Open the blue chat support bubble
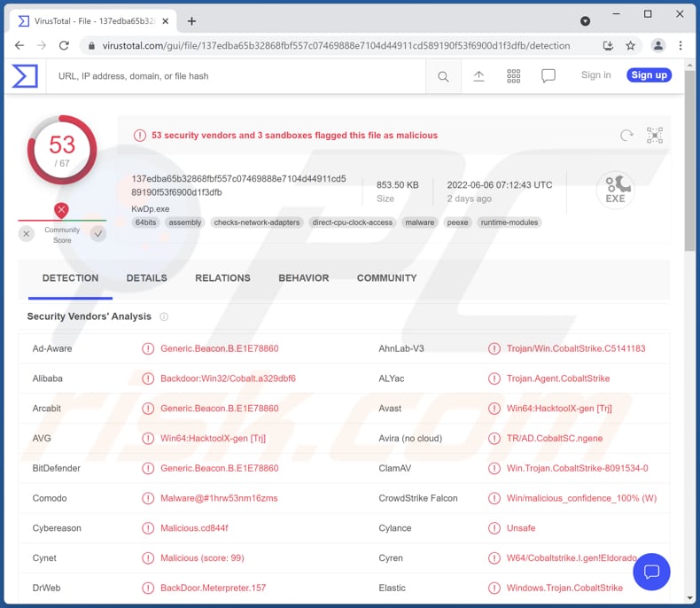The image size is (700, 608). click(651, 572)
